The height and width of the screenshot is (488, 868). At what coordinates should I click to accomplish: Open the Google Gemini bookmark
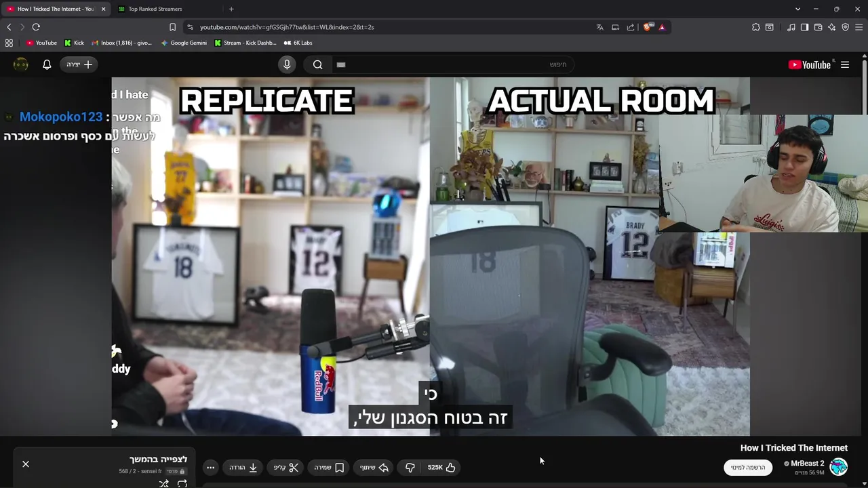[x=184, y=43]
